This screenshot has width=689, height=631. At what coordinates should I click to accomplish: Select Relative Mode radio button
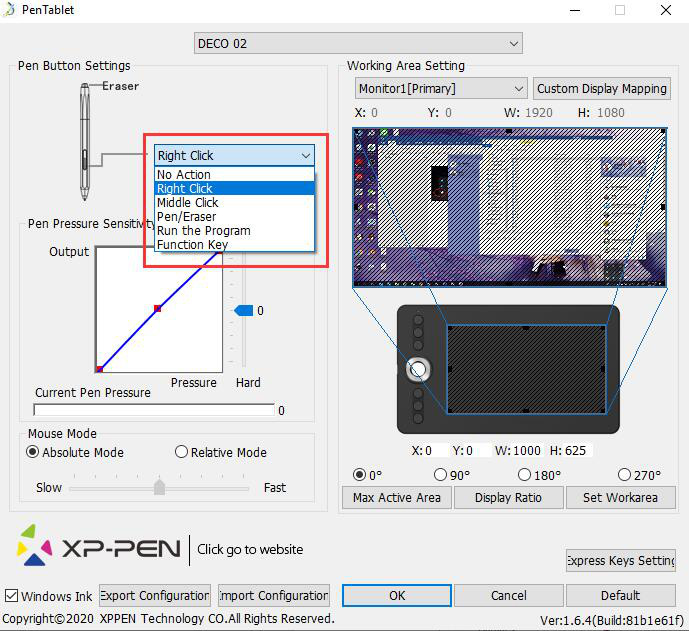point(181,452)
